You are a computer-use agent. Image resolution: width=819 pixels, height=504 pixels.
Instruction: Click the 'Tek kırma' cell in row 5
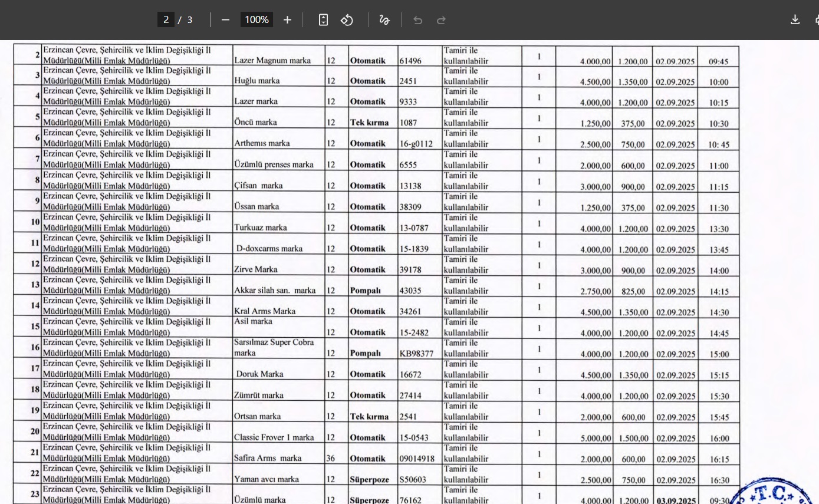pyautogui.click(x=369, y=123)
